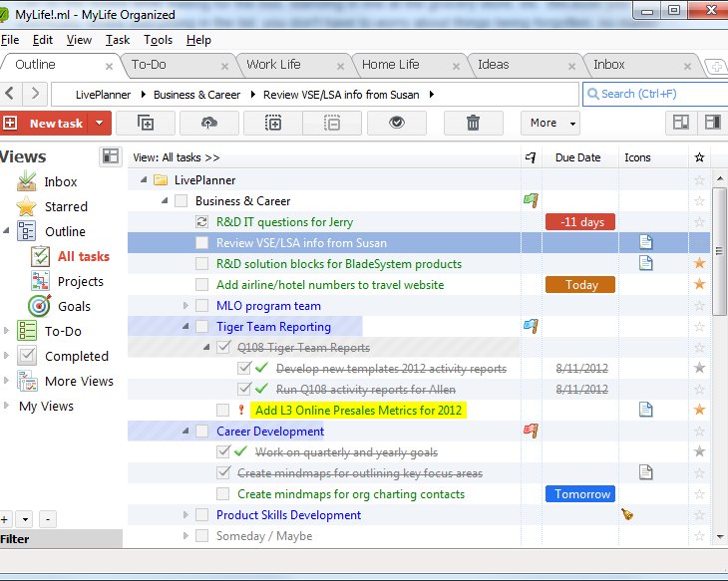The image size is (728, 581).
Task: Check the Review VSE/LSA info checkbox
Action: pos(202,243)
